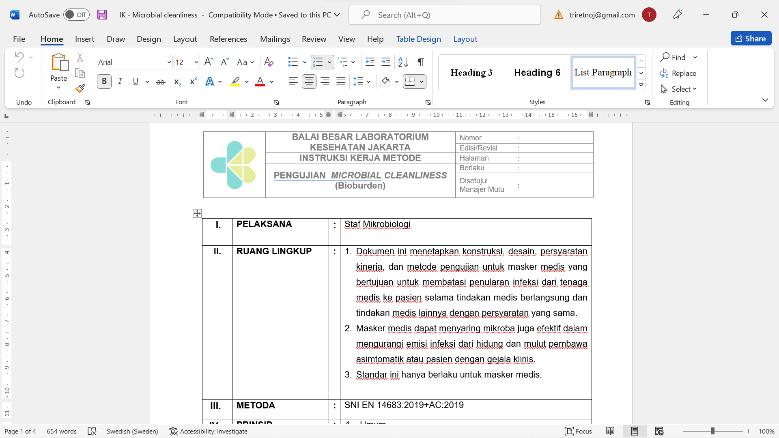Click the pen Coming Soon icon
Viewport: 779px width, 438px height.
(x=678, y=15)
